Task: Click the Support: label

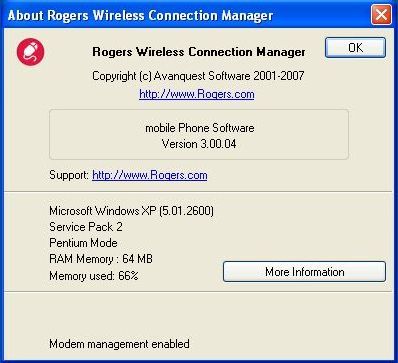Action: pyautogui.click(x=69, y=175)
